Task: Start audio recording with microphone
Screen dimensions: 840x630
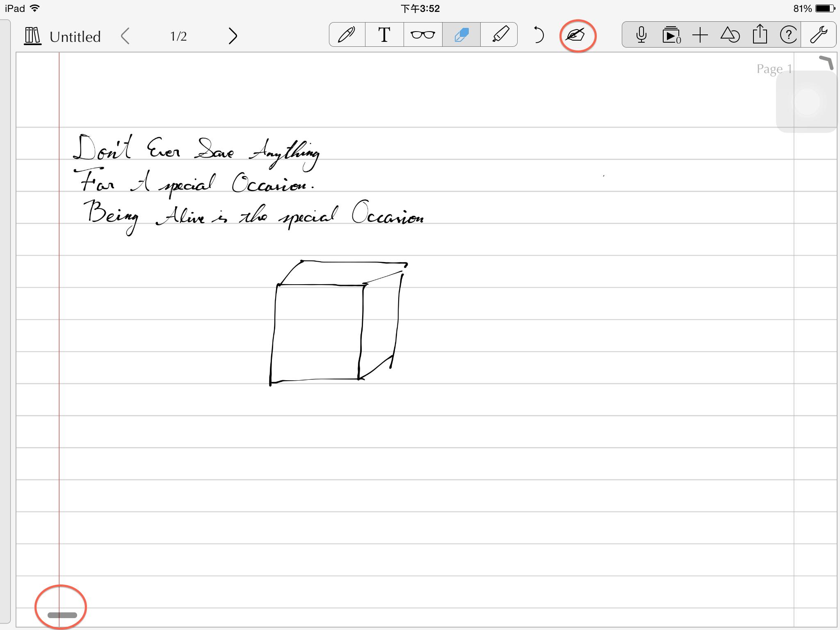Action: click(x=641, y=35)
